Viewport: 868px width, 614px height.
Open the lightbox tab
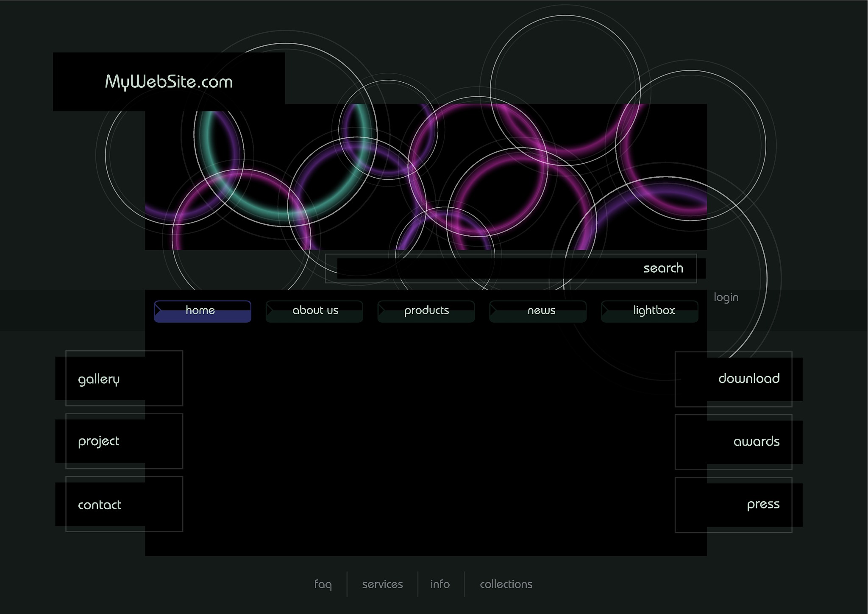[x=649, y=311]
